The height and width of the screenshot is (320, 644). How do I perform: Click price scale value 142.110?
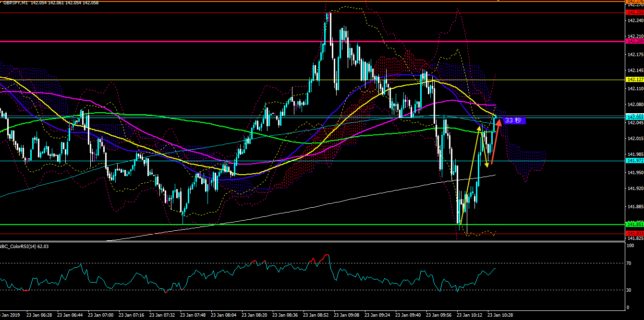click(635, 89)
